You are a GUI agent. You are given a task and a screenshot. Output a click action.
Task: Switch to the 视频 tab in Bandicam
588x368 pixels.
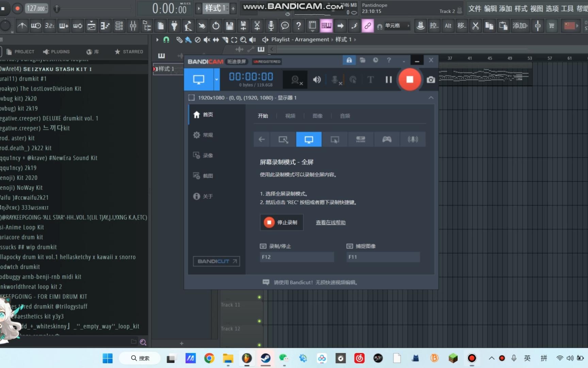pyautogui.click(x=290, y=116)
